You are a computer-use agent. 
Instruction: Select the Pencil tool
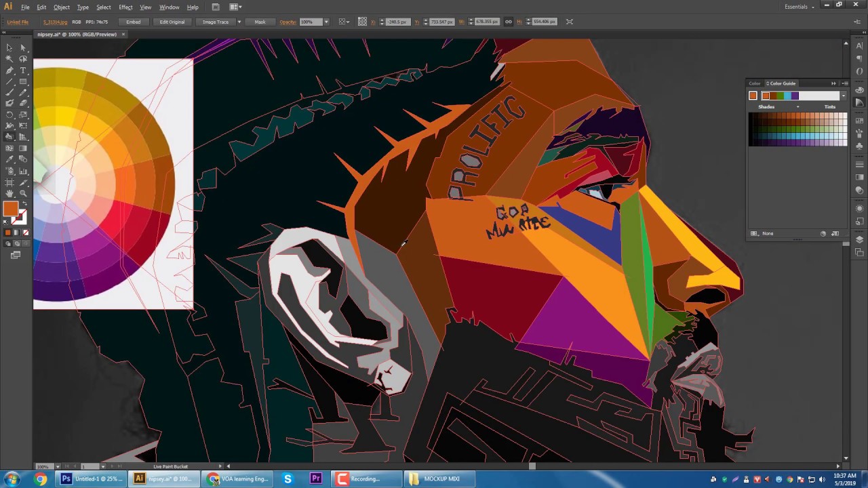pyautogui.click(x=23, y=92)
